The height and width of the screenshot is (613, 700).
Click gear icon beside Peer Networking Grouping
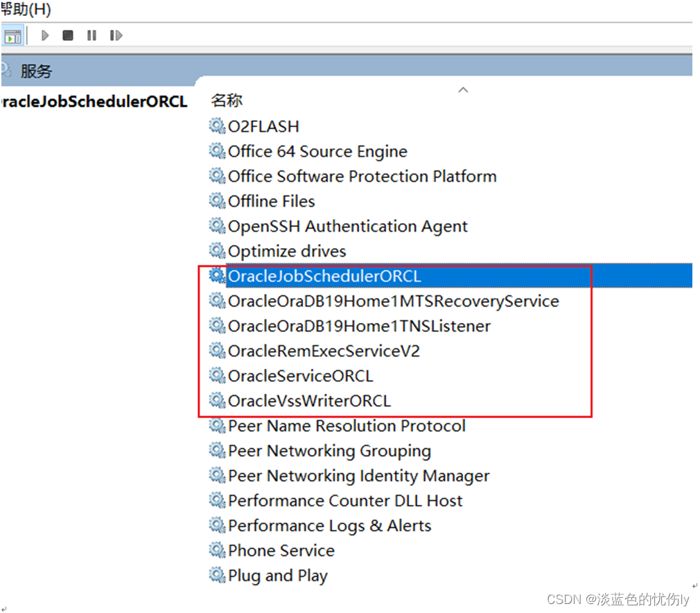pyautogui.click(x=218, y=451)
